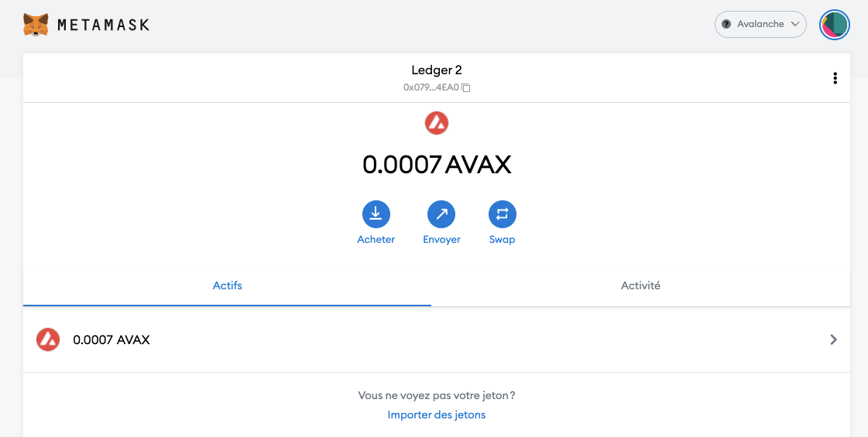Open the three-dot account options menu

click(x=835, y=78)
